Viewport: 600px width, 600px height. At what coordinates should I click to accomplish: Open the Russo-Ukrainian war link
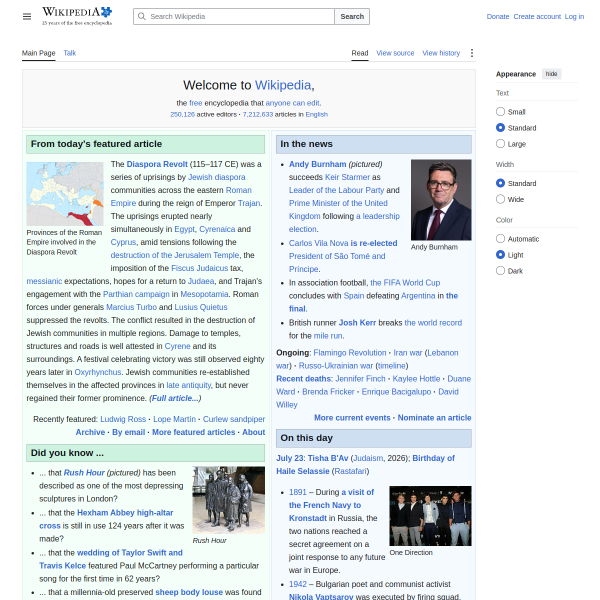(336, 366)
